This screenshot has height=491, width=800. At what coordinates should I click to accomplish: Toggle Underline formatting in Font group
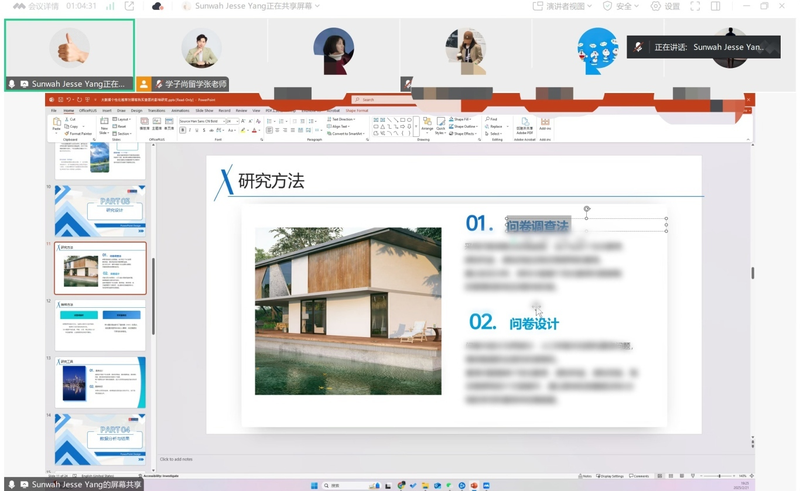pyautogui.click(x=197, y=130)
